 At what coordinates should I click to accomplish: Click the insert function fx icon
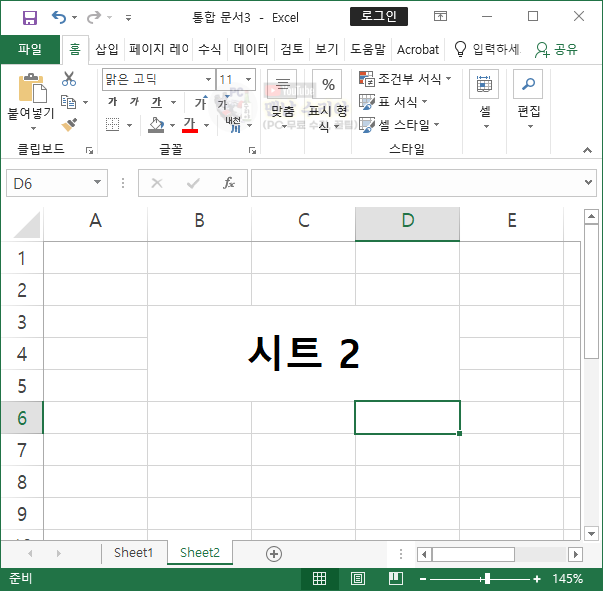[229, 183]
